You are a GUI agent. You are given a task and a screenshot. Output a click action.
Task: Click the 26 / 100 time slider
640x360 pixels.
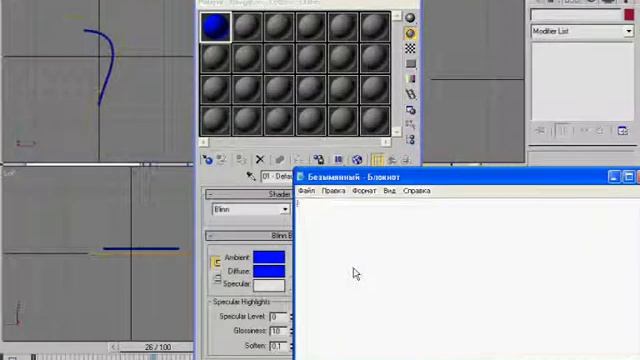pos(158,347)
